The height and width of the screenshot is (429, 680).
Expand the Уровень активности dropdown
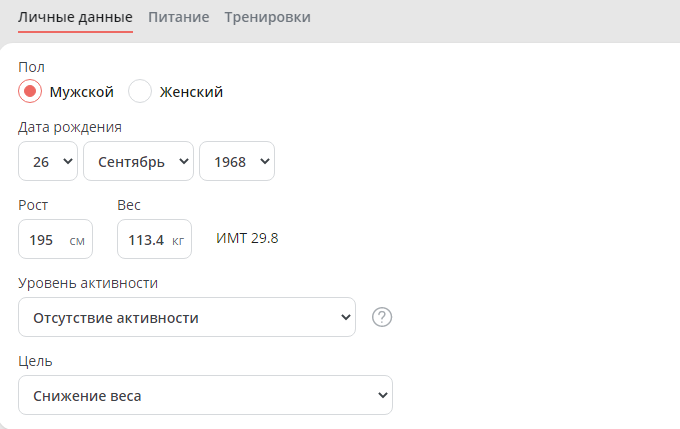pyautogui.click(x=187, y=317)
